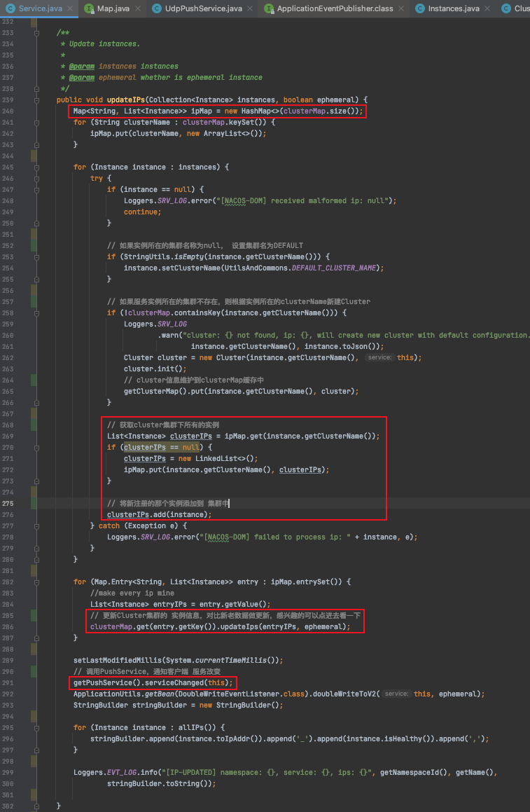Click the fold end marker at line 266

point(36,402)
